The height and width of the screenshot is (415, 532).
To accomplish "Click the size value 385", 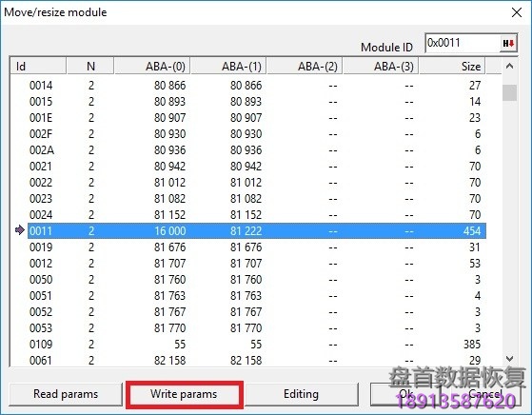I will tap(472, 345).
